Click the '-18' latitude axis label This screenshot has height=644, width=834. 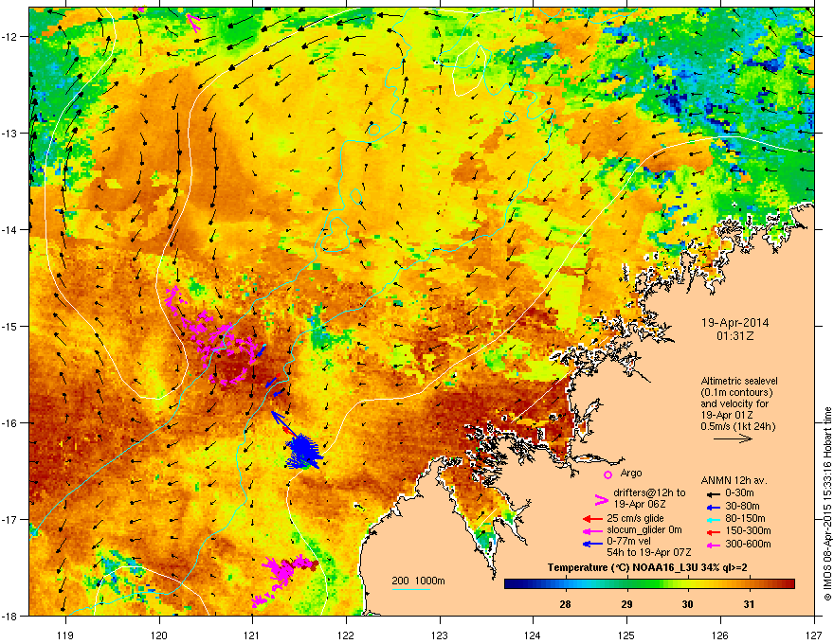click(10, 616)
